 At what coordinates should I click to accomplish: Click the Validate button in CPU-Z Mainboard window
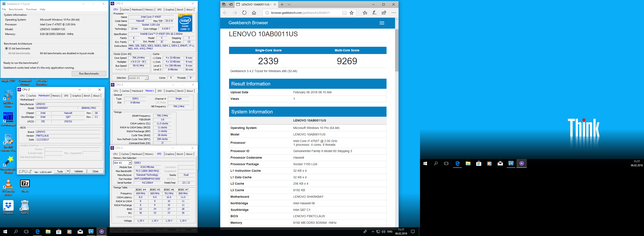79,171
